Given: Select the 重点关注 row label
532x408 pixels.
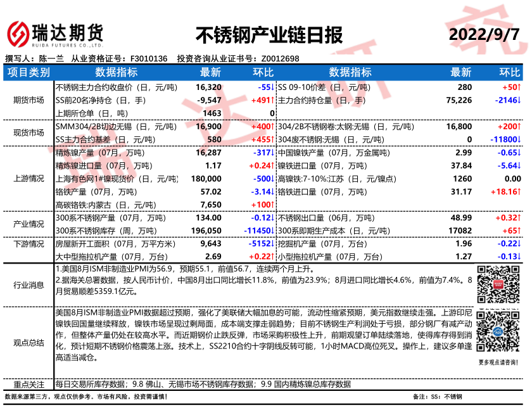Looking at the screenshot, I should (28, 384).
